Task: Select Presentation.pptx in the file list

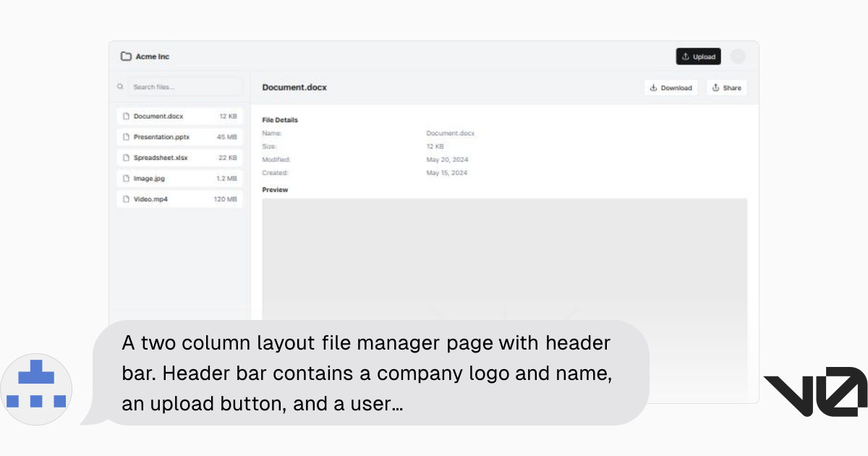Action: 179,137
